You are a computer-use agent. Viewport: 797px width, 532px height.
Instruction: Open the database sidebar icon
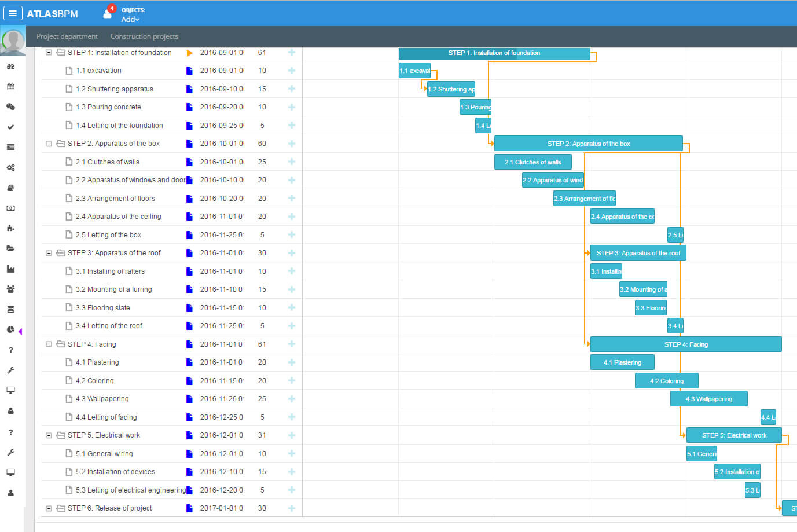pos(10,309)
